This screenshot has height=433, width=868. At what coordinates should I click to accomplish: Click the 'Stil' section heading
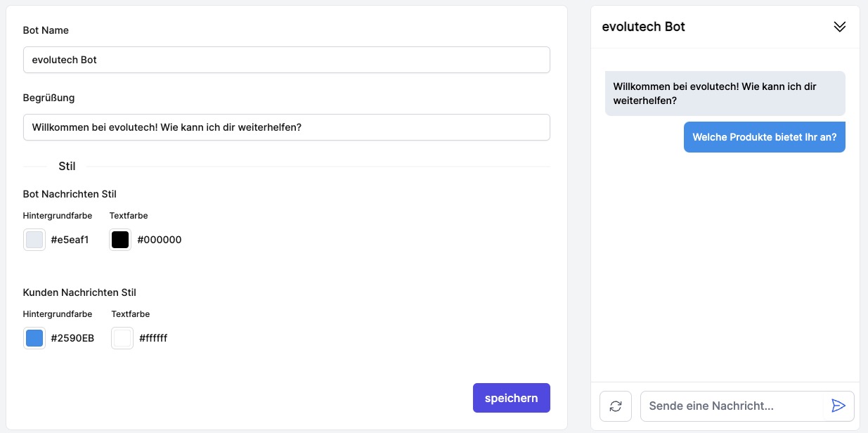pyautogui.click(x=67, y=166)
